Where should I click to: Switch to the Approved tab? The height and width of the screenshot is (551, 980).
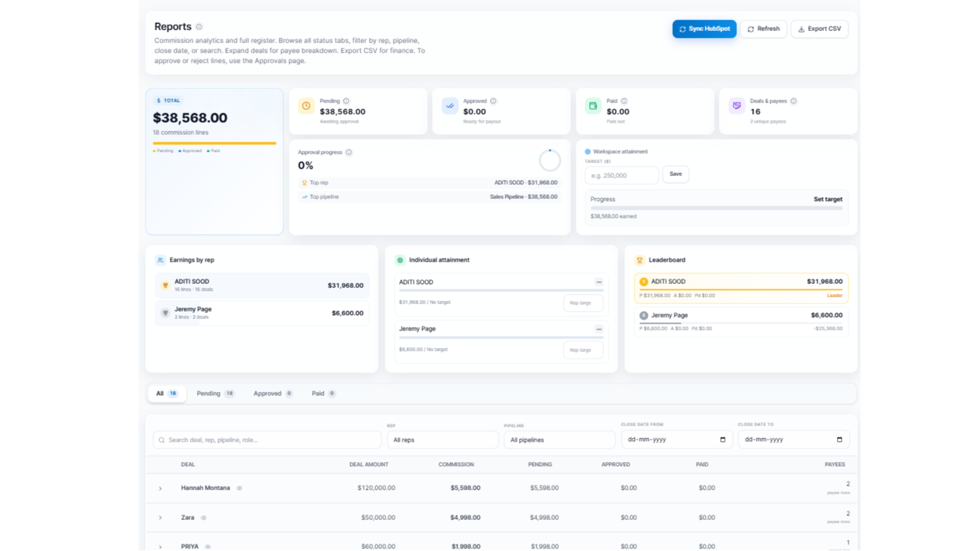pyautogui.click(x=273, y=393)
